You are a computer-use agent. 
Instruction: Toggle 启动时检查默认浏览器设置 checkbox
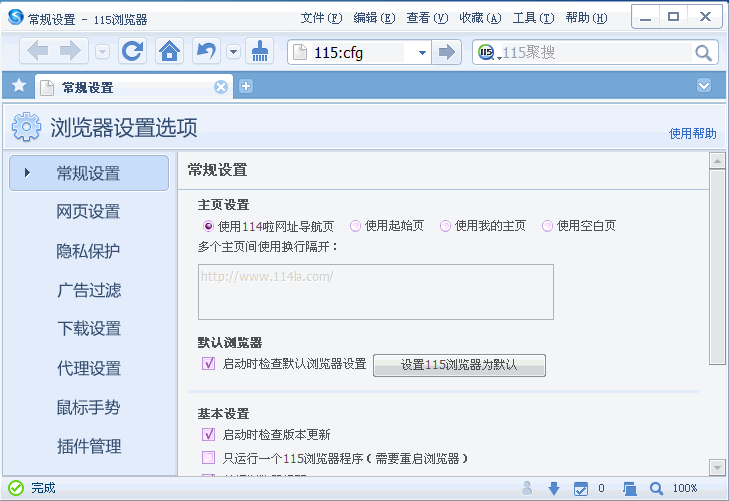pyautogui.click(x=208, y=363)
